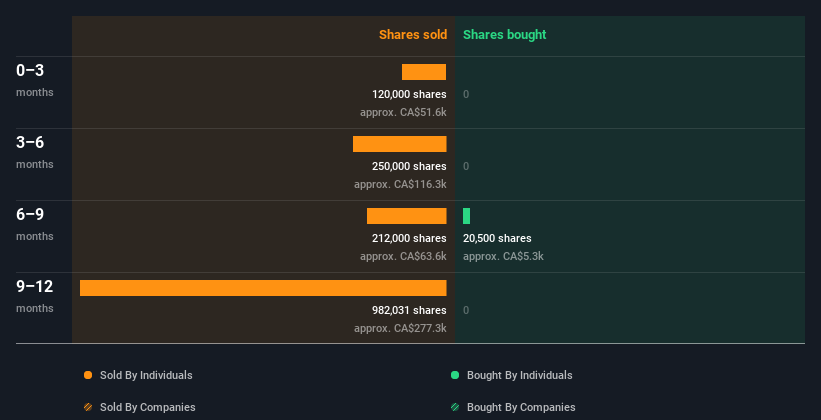Click the Shares sold column header
The height and width of the screenshot is (420, 821).
pyautogui.click(x=413, y=35)
